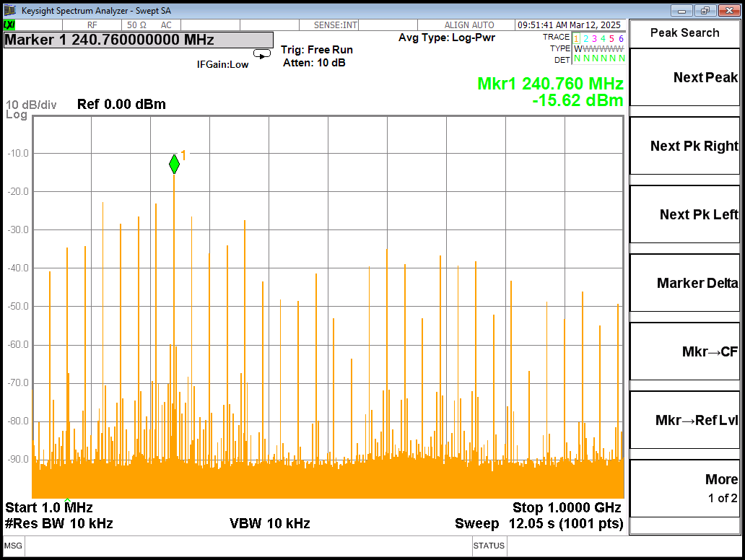Click the sweep mode icon near IFGain
The height and width of the screenshot is (560, 745).
262,54
